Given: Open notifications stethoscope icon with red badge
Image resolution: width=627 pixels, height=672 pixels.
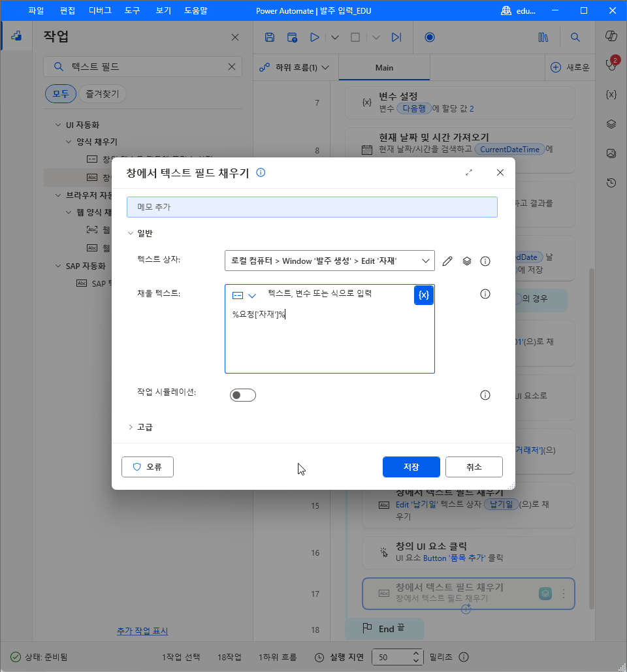Looking at the screenshot, I should click(611, 64).
